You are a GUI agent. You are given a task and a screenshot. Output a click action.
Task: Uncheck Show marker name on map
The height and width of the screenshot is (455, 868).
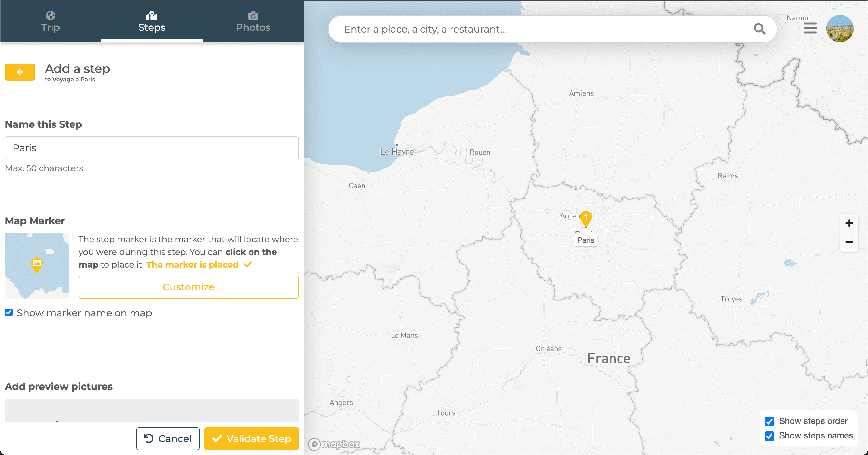pyautogui.click(x=9, y=312)
